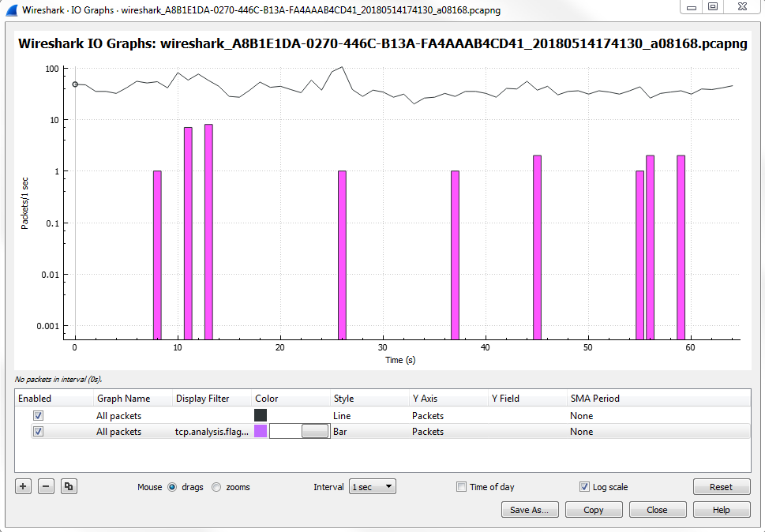Open the color picker button in Bar row
Image resolution: width=765 pixels, height=532 pixels.
315,431
